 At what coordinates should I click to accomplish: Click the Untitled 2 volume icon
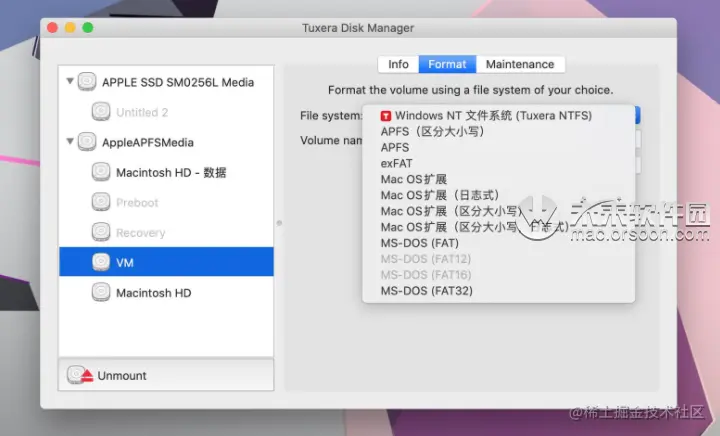tap(101, 112)
